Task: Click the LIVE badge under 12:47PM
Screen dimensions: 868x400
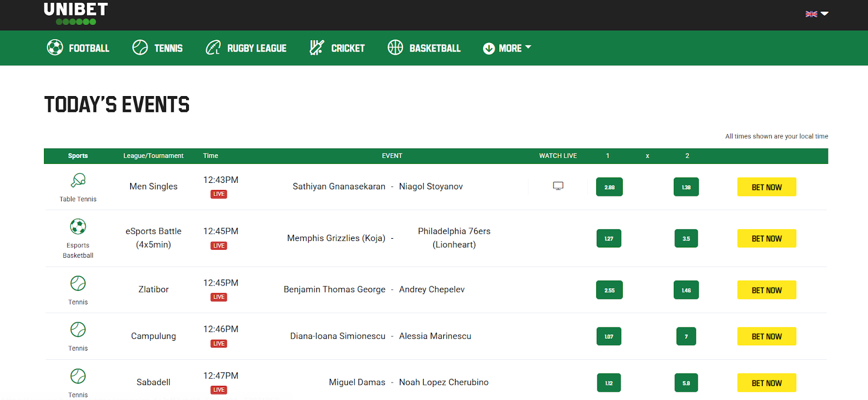Action: 219,390
